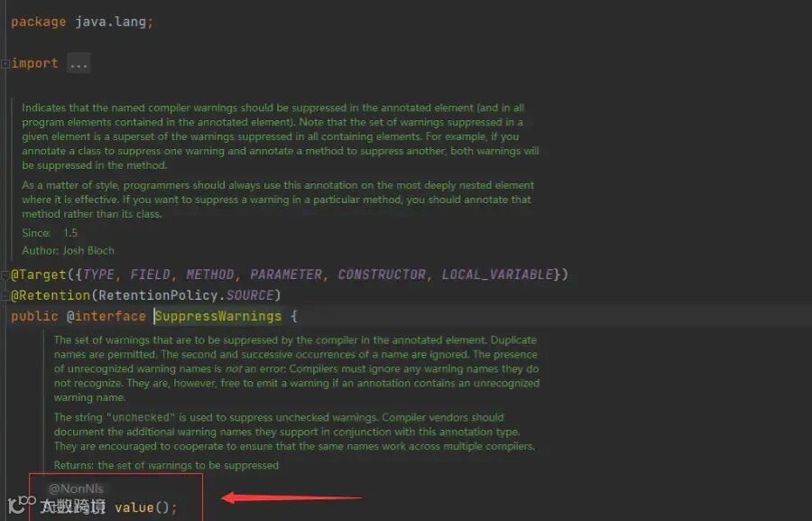Click the italic 'not' word in documentation
812x521 pixels.
click(234, 369)
